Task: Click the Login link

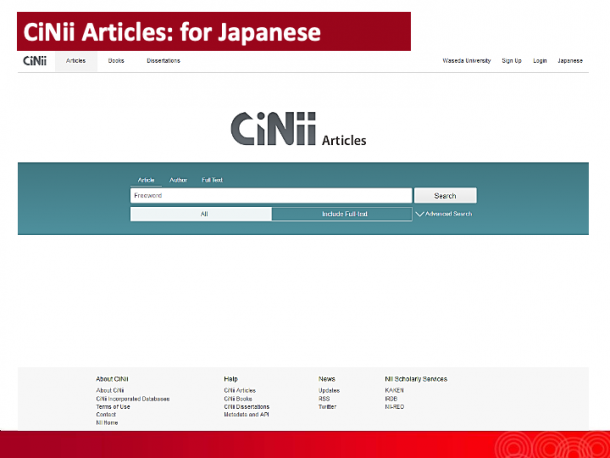Action: [540, 61]
